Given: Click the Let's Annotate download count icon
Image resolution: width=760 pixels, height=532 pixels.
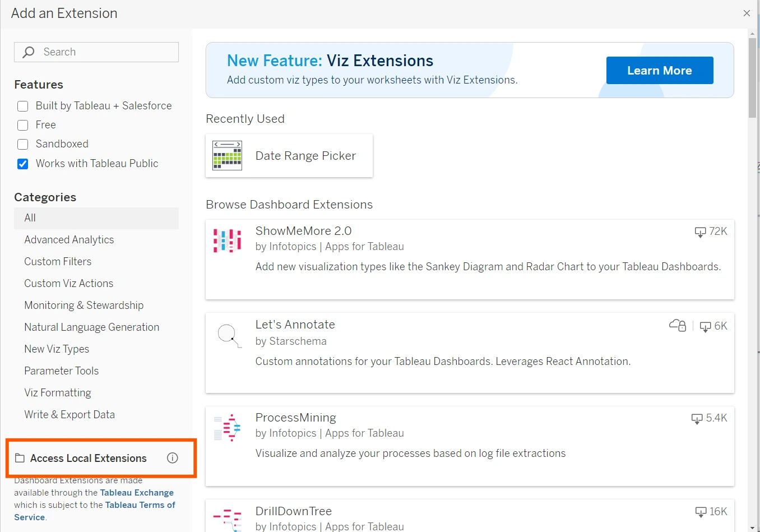Looking at the screenshot, I should coord(705,327).
